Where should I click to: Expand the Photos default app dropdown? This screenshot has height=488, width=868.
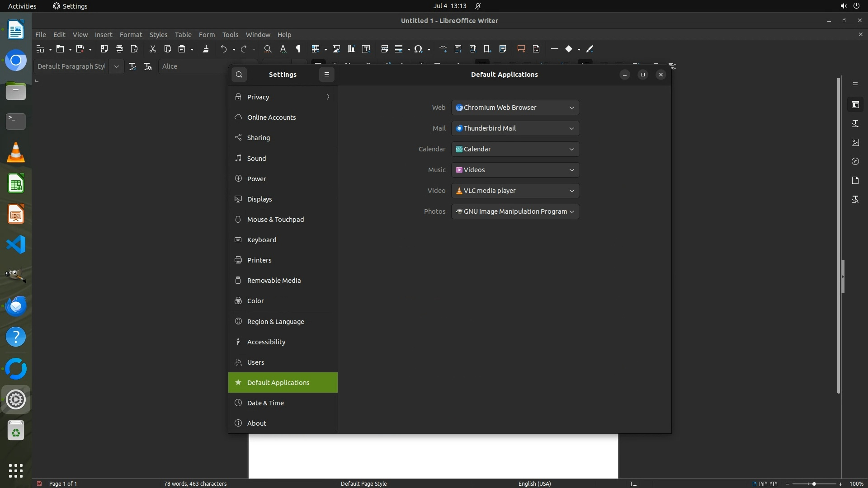pos(515,211)
